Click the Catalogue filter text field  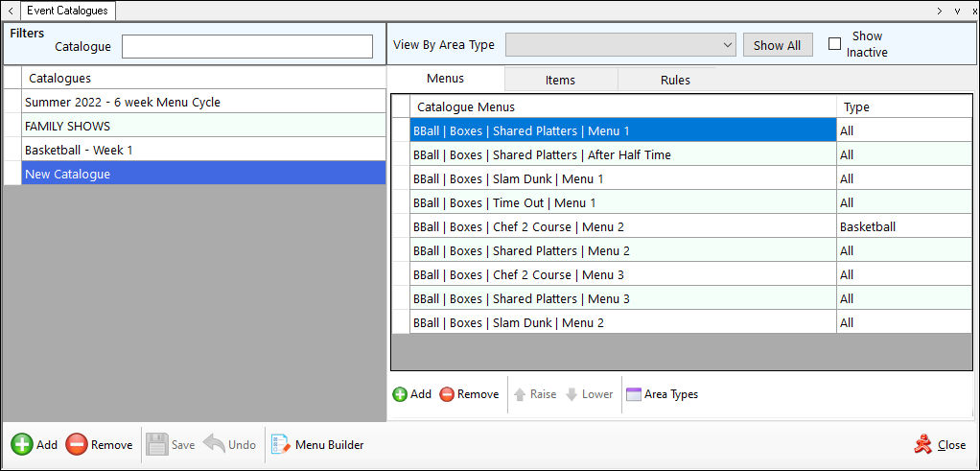click(x=247, y=46)
